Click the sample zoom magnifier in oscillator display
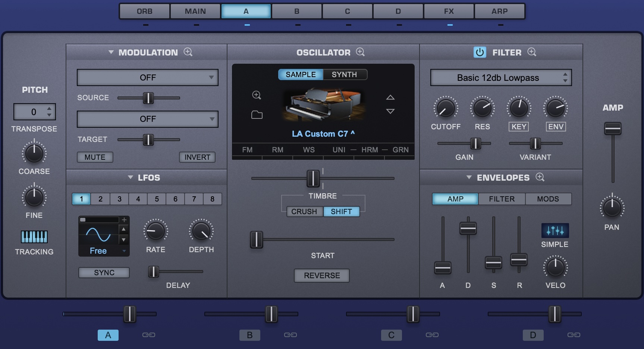 [257, 95]
